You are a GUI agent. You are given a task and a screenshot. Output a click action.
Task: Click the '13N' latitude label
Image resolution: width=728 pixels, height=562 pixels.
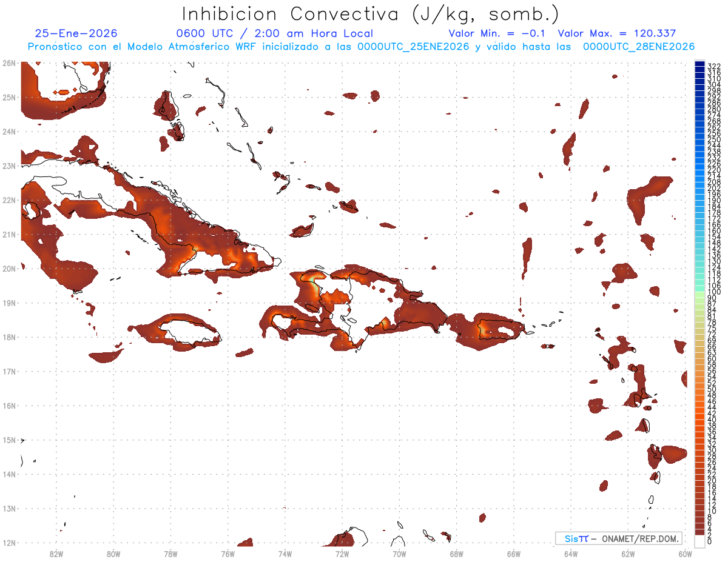point(8,508)
